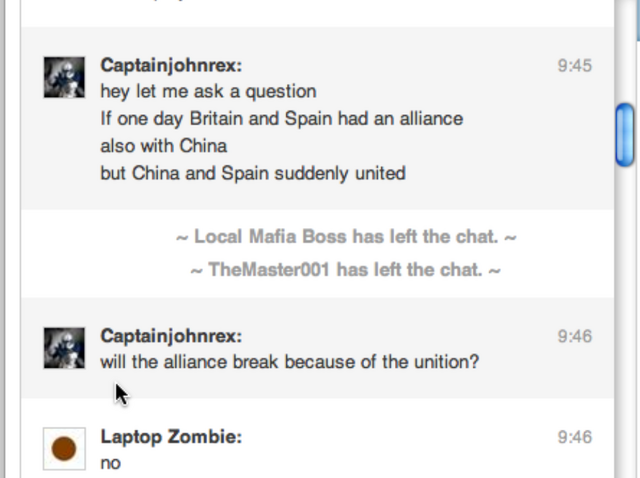The height and width of the screenshot is (478, 640).
Task: Select "but China and Spain suddenly united" text
Action: [253, 173]
